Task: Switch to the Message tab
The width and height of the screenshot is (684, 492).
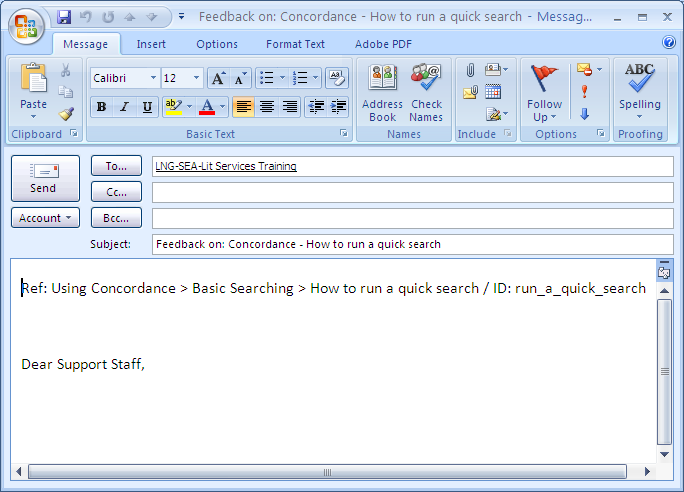Action: [86, 44]
